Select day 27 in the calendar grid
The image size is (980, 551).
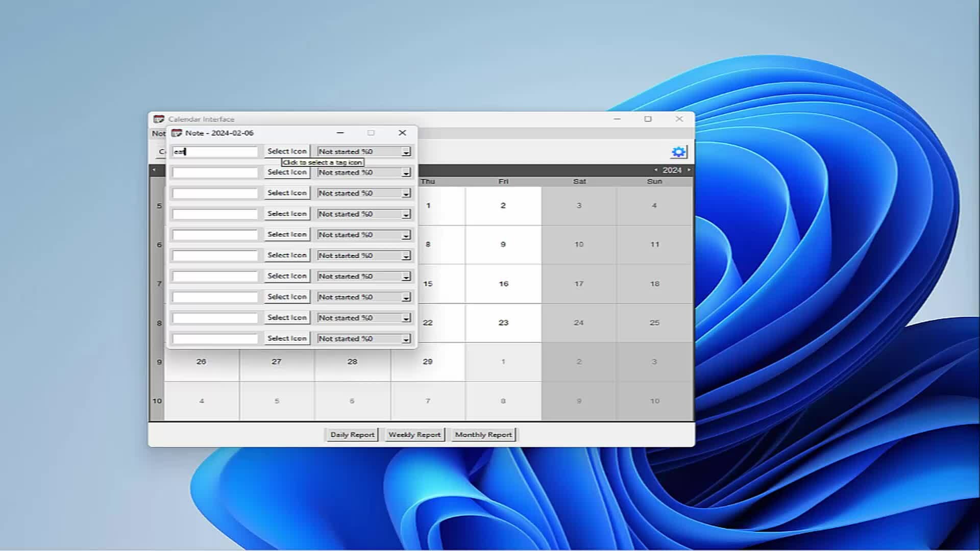pos(276,362)
